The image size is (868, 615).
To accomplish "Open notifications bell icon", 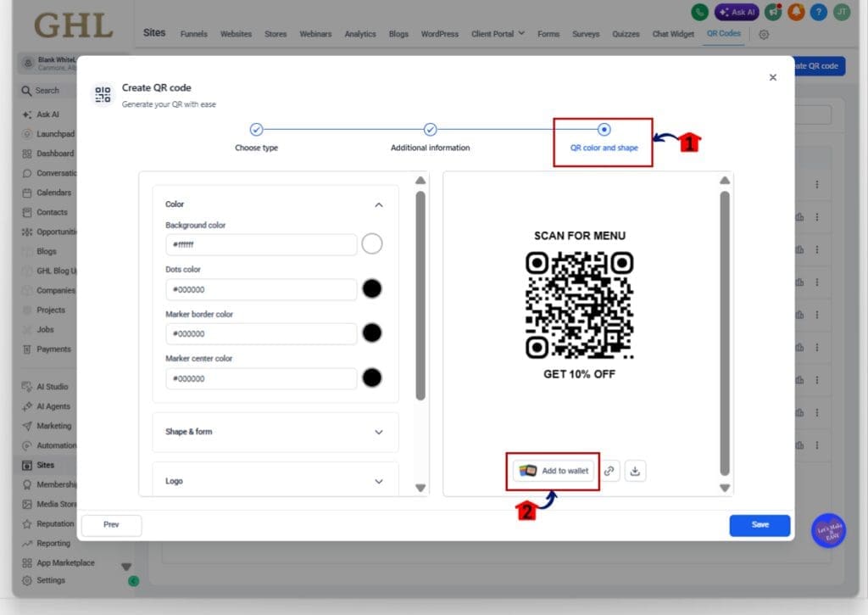I will (796, 12).
